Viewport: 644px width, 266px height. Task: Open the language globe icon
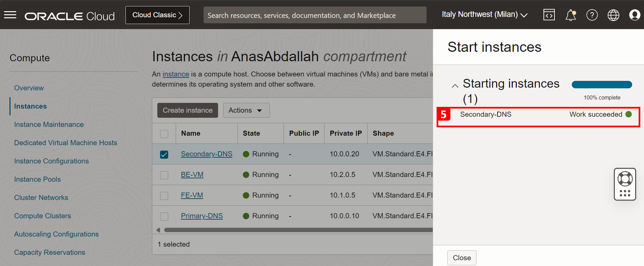[613, 15]
